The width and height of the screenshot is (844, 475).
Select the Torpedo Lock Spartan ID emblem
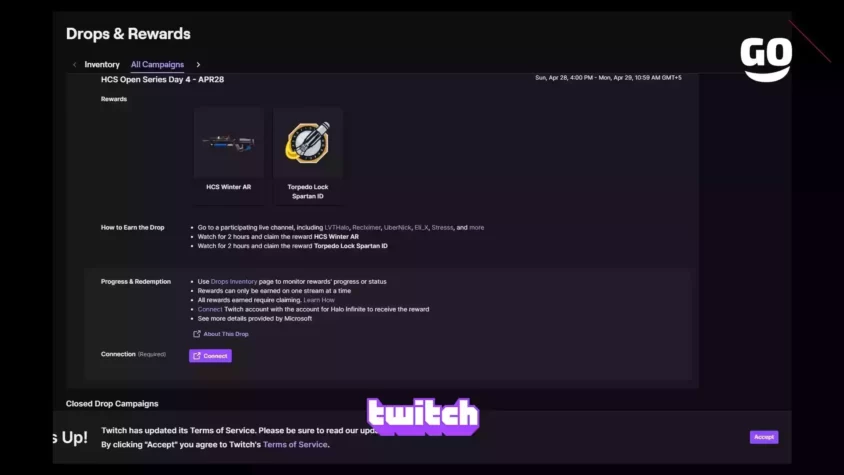tap(308, 143)
